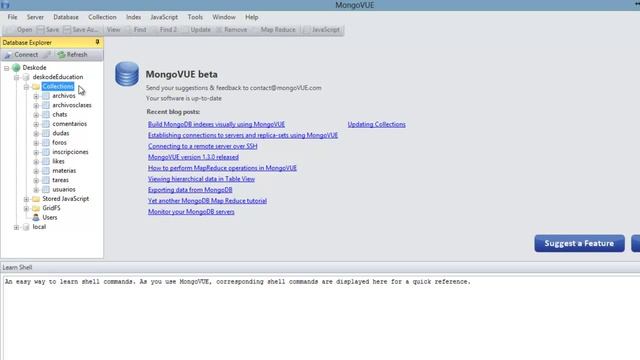
Task: Pin the Database Explorer panel
Action: click(97, 42)
